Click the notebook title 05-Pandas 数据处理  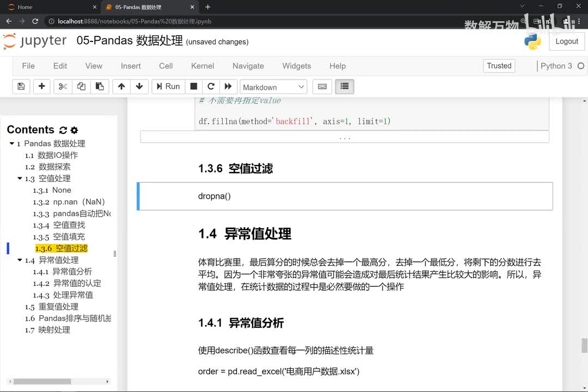tap(130, 40)
